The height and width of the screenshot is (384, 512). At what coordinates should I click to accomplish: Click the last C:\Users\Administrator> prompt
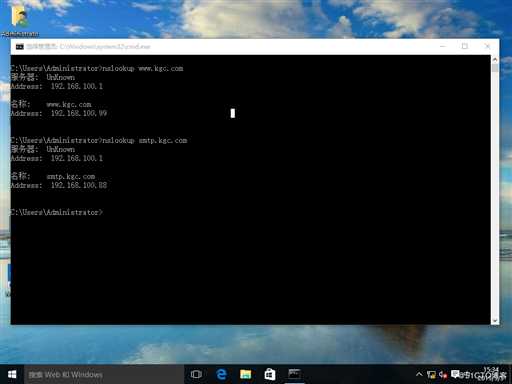(57, 212)
